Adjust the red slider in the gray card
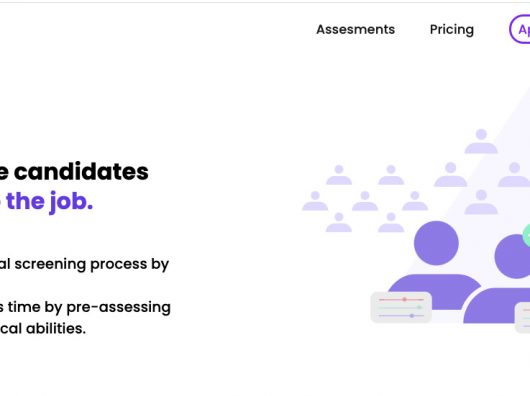This screenshot has height=396, width=530. click(401, 299)
